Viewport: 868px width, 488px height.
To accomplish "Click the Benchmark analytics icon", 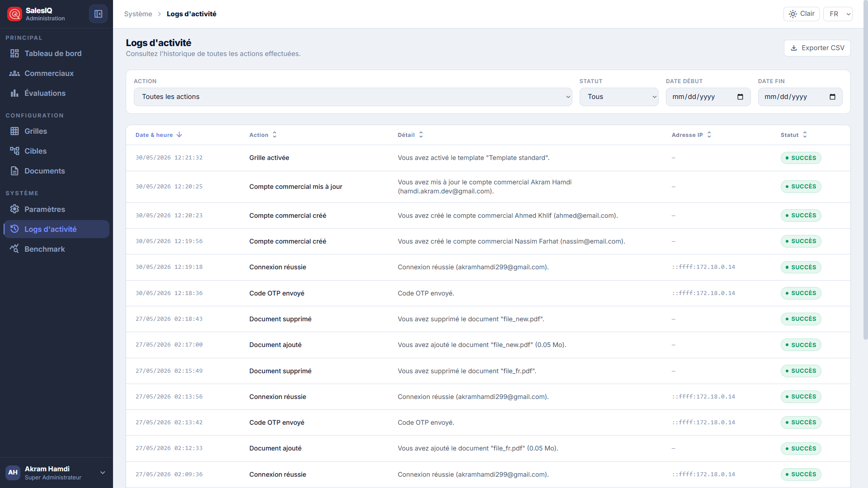I will pyautogui.click(x=14, y=249).
